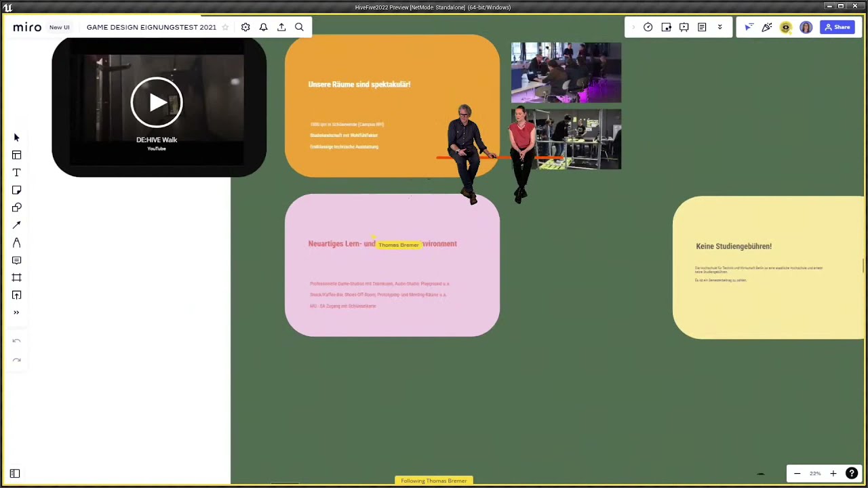Select the Frame tool
The height and width of the screenshot is (488, 868).
click(17, 278)
